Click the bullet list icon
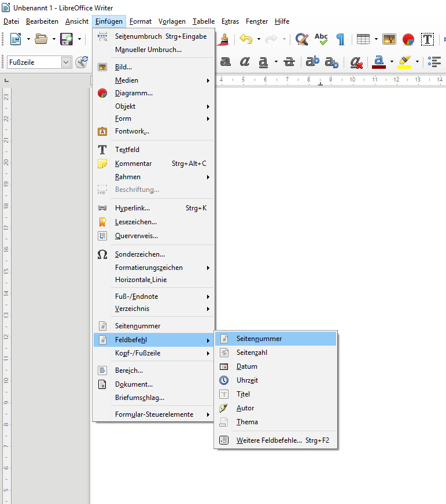 (x=434, y=61)
